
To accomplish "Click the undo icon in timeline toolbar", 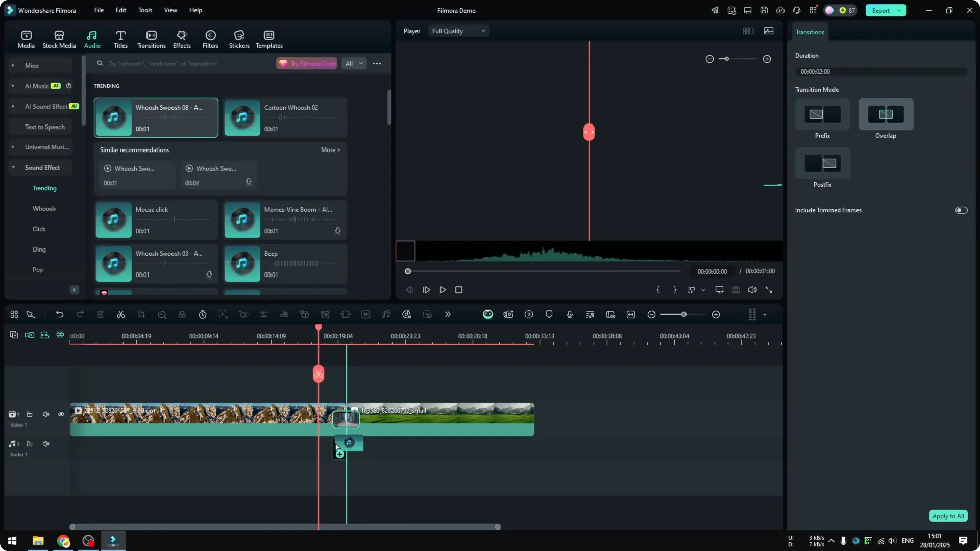I will pos(60,314).
